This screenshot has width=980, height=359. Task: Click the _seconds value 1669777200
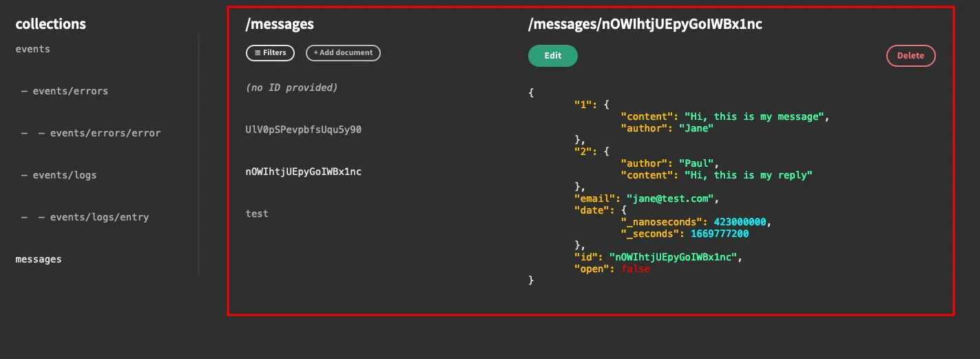tap(720, 234)
